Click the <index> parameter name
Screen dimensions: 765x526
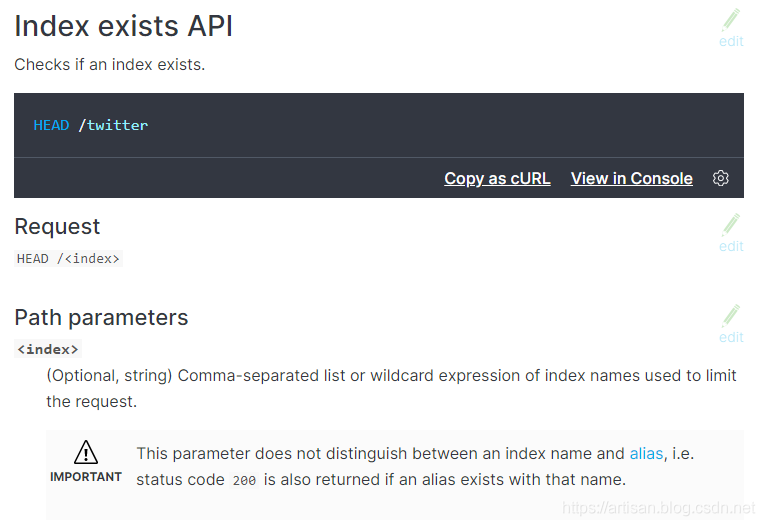48,349
